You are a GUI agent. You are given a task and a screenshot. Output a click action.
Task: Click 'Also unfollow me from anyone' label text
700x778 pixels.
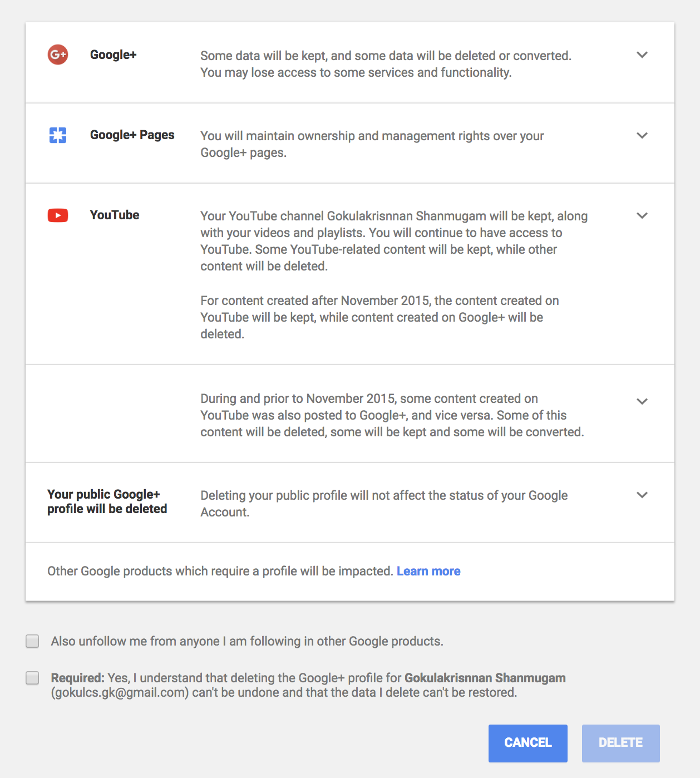pos(247,641)
